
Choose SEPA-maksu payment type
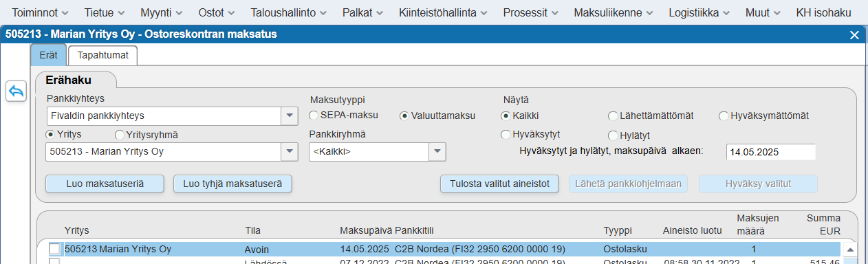point(314,115)
